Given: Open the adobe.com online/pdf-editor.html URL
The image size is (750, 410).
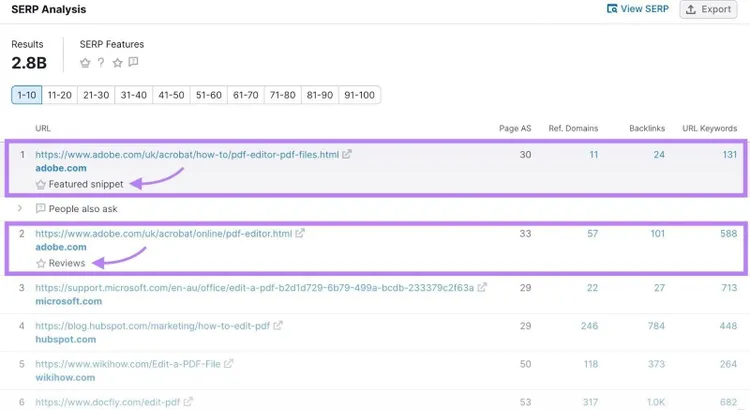Looking at the screenshot, I should [x=164, y=233].
